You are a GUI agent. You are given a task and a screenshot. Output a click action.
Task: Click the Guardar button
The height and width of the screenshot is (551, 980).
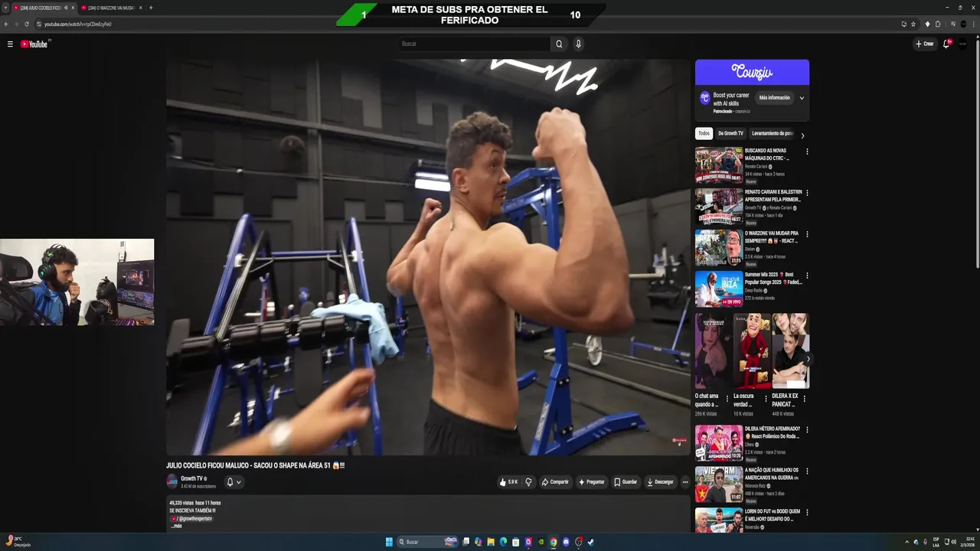click(626, 482)
